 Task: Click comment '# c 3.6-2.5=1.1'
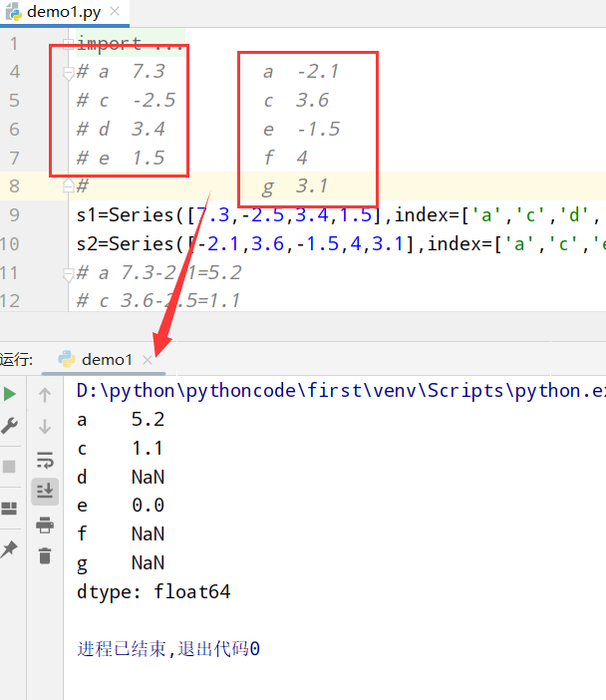click(158, 300)
